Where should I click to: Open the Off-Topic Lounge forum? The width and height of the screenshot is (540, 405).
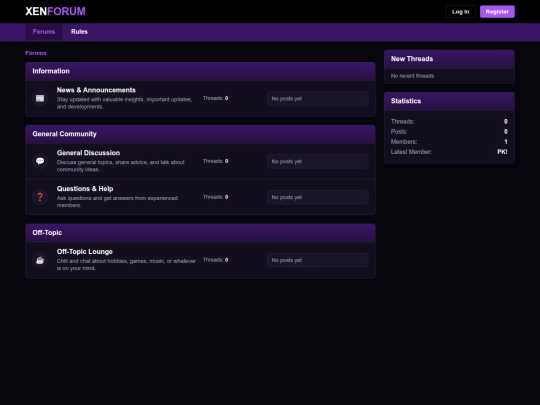[x=85, y=252]
